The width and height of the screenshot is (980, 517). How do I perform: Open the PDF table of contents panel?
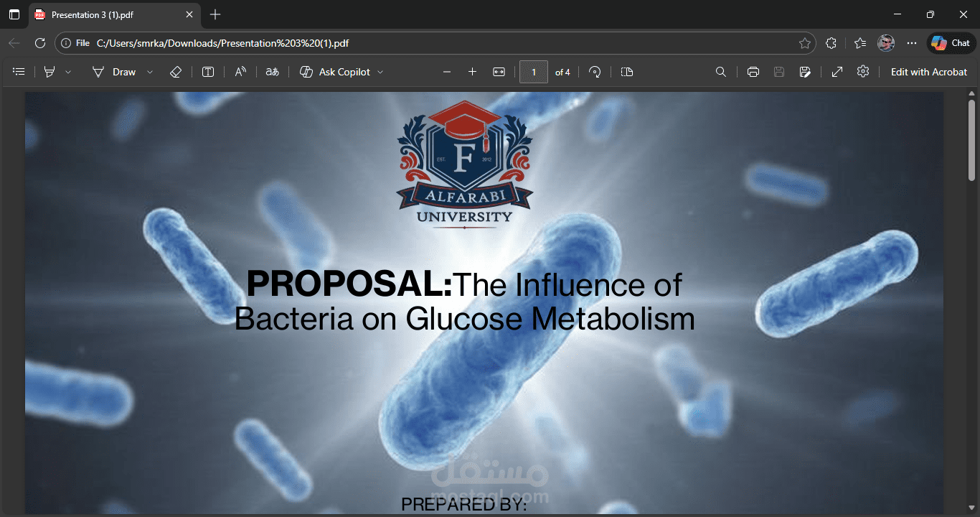click(19, 71)
